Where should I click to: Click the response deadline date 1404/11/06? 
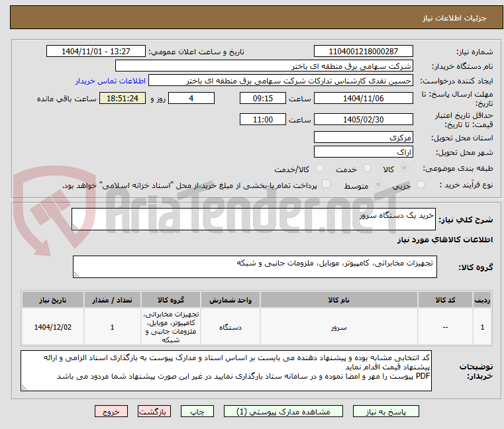click(363, 99)
